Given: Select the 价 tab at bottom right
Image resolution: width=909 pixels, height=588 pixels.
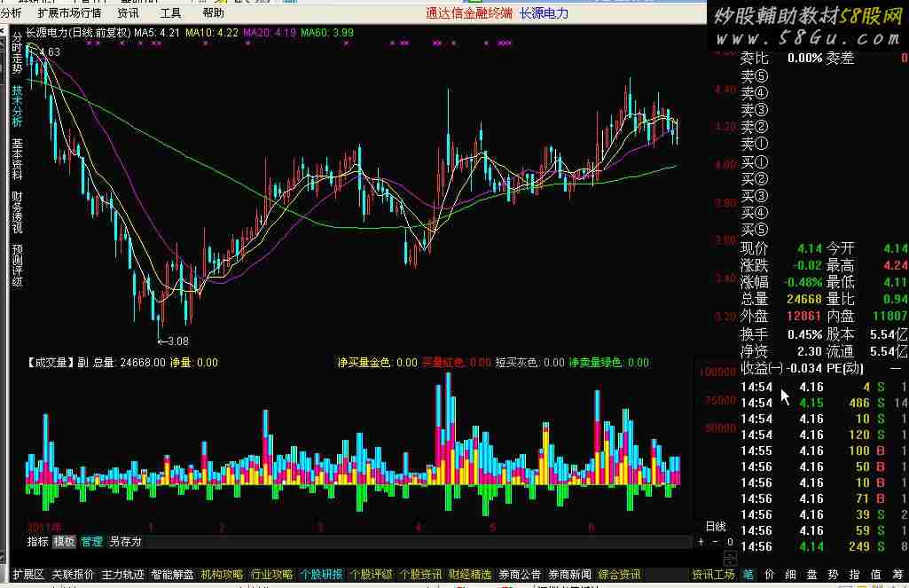Looking at the screenshot, I should (x=769, y=575).
